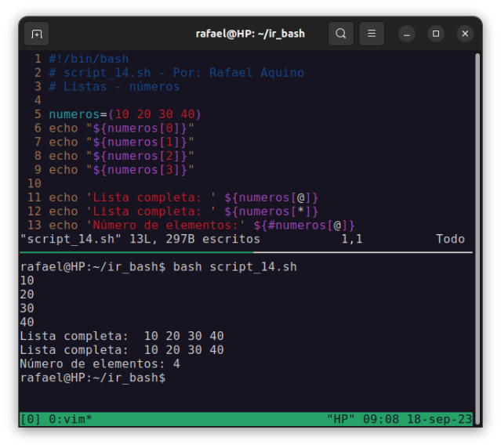Click the tmux date 18-sep-23
Viewport: 501px width, 448px height.
[439, 419]
